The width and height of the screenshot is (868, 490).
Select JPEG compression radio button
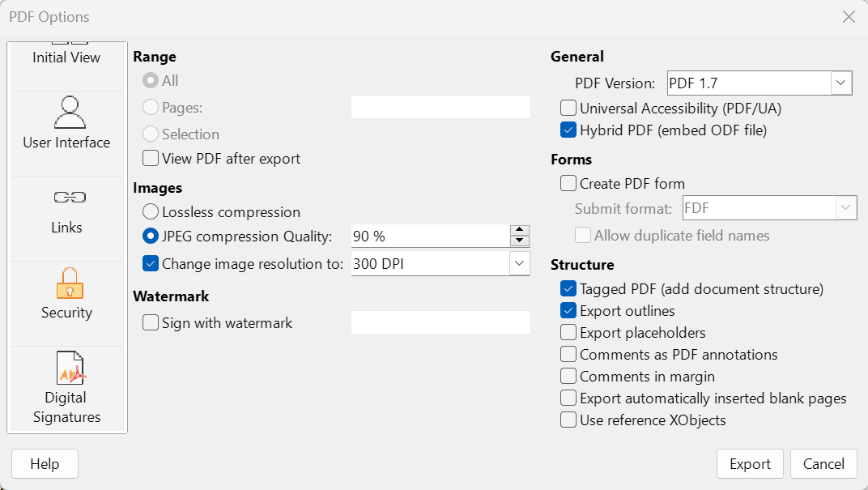click(x=151, y=236)
